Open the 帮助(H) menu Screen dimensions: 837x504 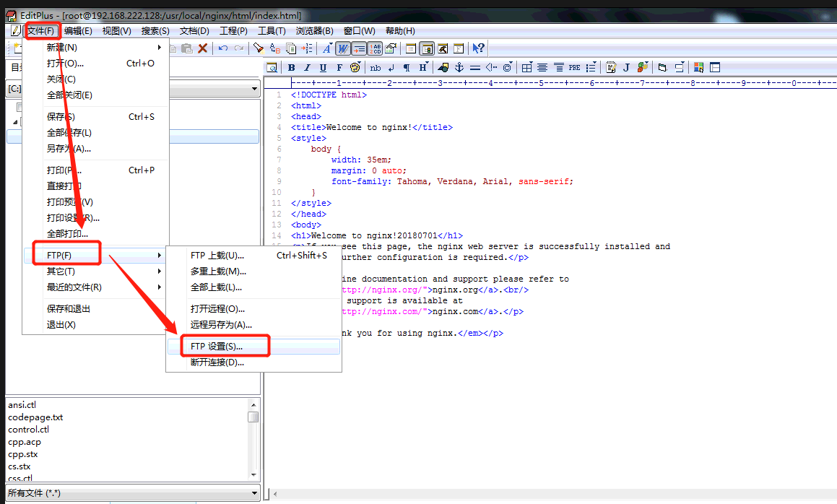pyautogui.click(x=400, y=31)
